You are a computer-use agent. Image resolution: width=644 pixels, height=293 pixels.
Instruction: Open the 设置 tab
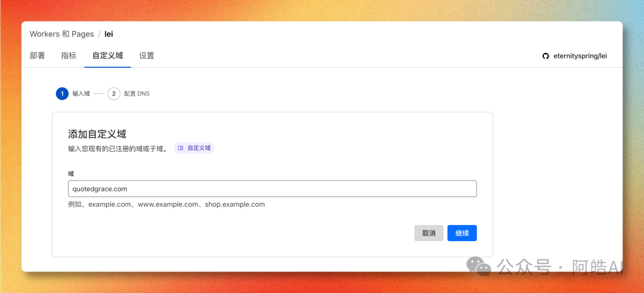coord(147,56)
